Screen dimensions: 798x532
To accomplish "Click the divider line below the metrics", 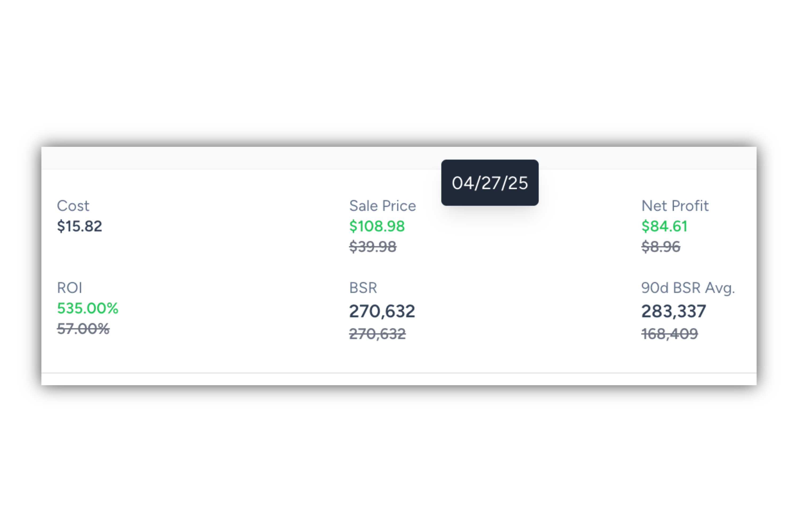I will 399,373.
